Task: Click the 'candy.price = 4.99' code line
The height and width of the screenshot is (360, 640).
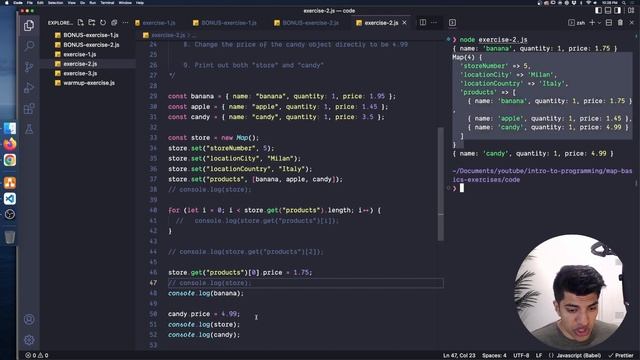Action: [x=204, y=314]
